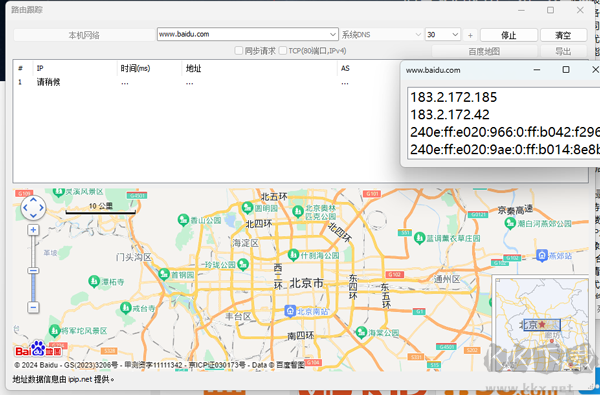
Task: Open the 百度地图 map selector button
Action: tap(484, 51)
